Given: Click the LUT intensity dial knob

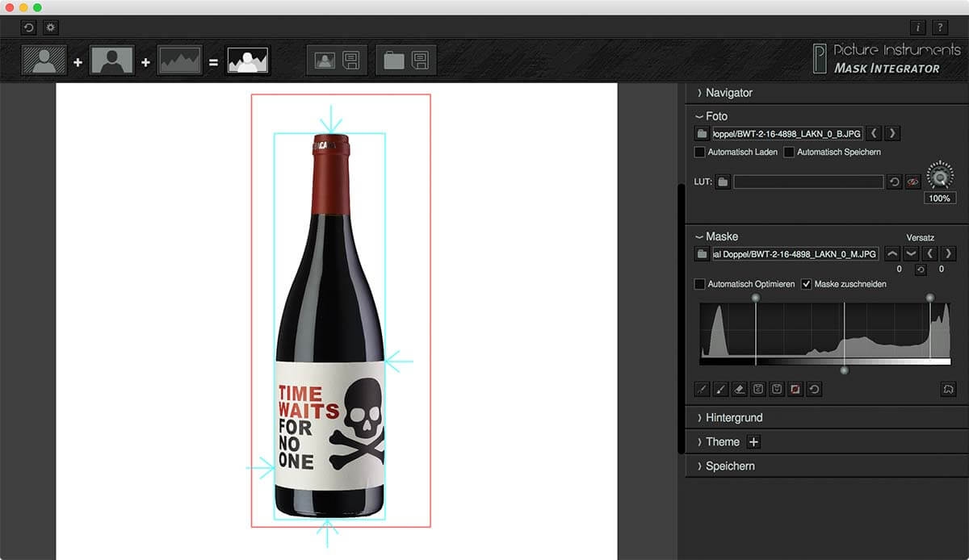Looking at the screenshot, I should pyautogui.click(x=939, y=176).
